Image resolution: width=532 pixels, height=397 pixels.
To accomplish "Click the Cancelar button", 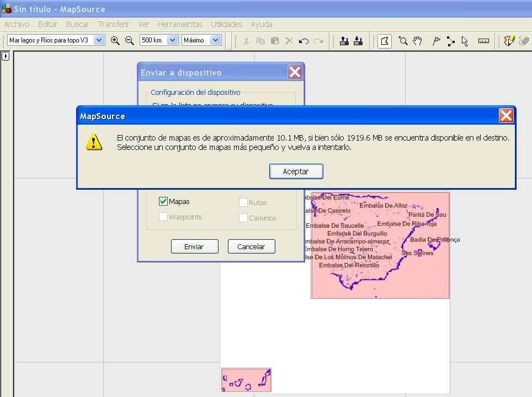I will coord(251,246).
